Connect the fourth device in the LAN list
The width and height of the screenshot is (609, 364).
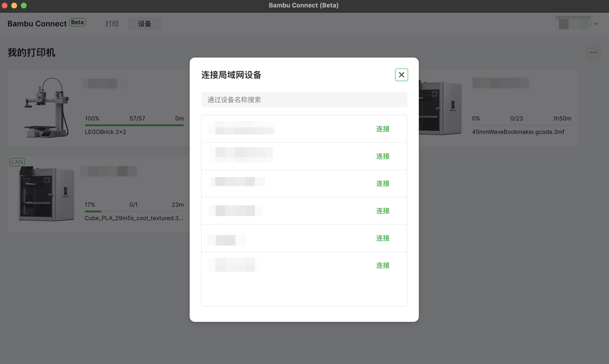383,211
